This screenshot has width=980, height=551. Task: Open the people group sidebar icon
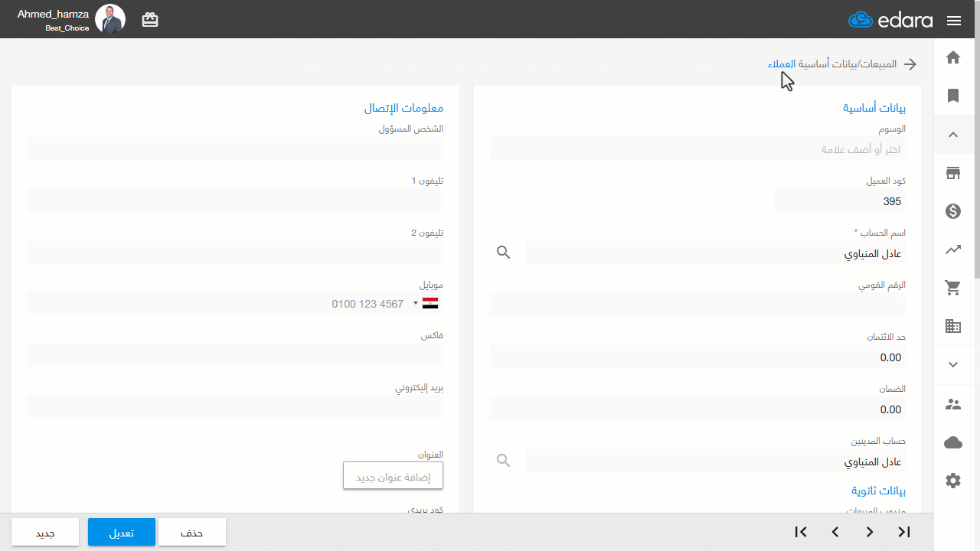(953, 404)
